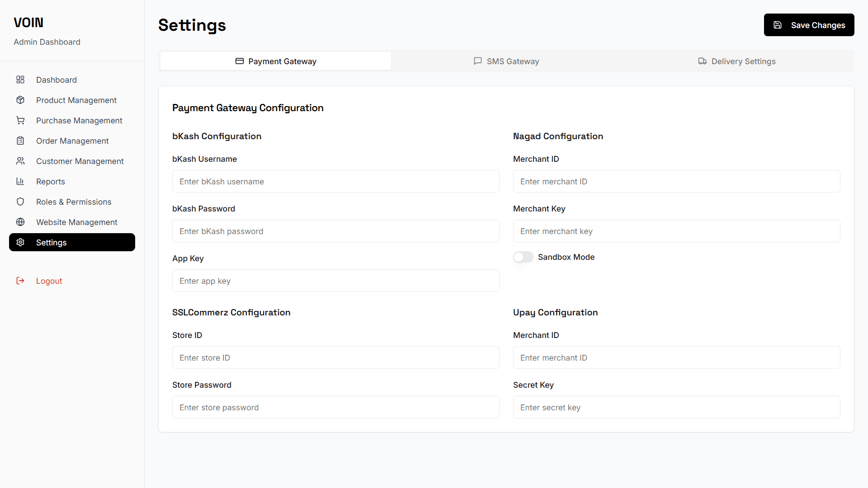Click the Settings gear icon in sidebar
The image size is (868, 488).
click(20, 243)
